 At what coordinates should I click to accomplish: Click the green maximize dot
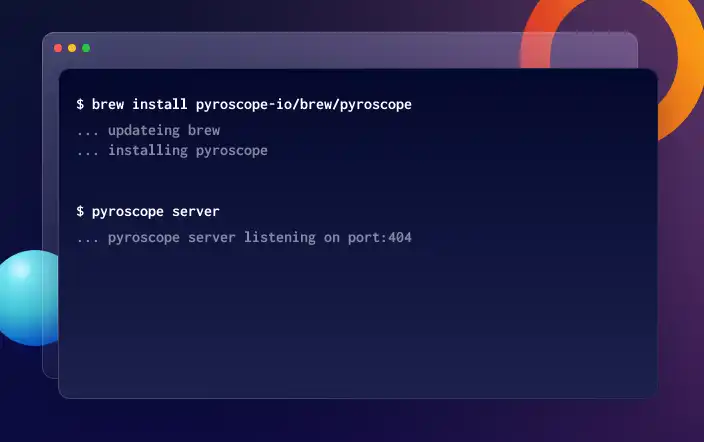tap(86, 48)
